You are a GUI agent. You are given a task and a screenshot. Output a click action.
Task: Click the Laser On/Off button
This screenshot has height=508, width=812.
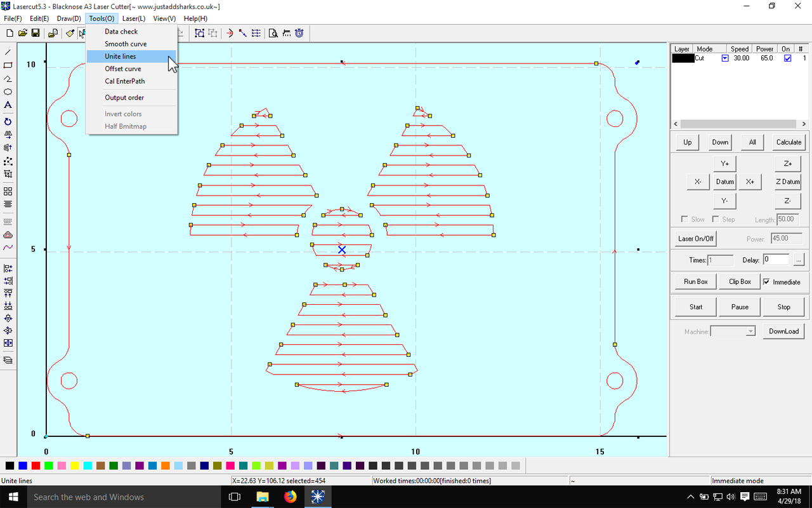pos(696,239)
